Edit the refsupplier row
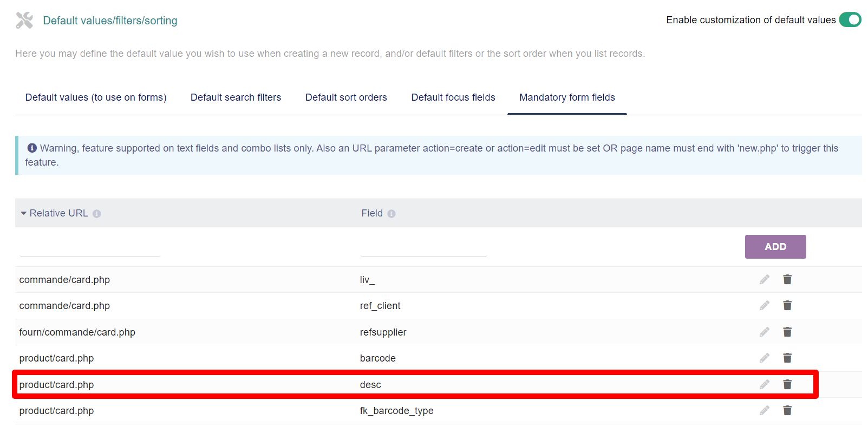868x440 pixels. [x=764, y=332]
